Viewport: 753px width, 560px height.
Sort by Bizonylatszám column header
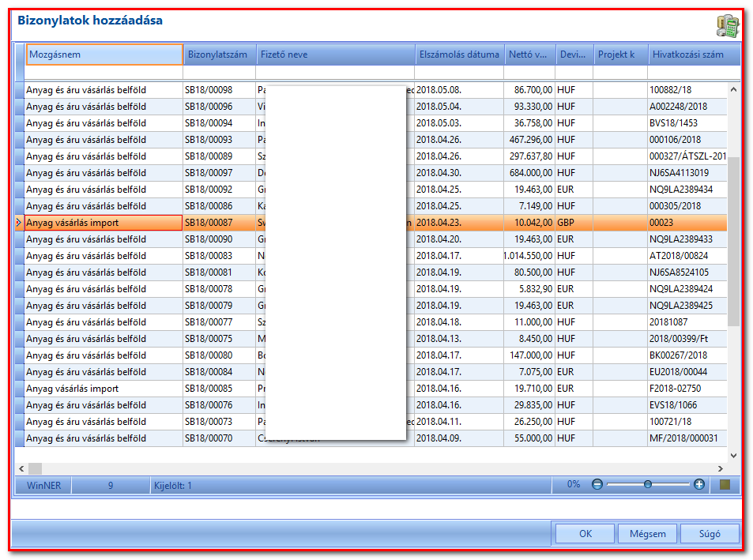(220, 54)
